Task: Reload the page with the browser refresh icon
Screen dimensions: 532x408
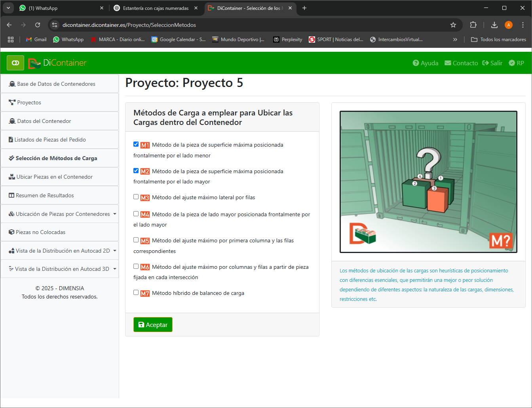Action: click(38, 25)
